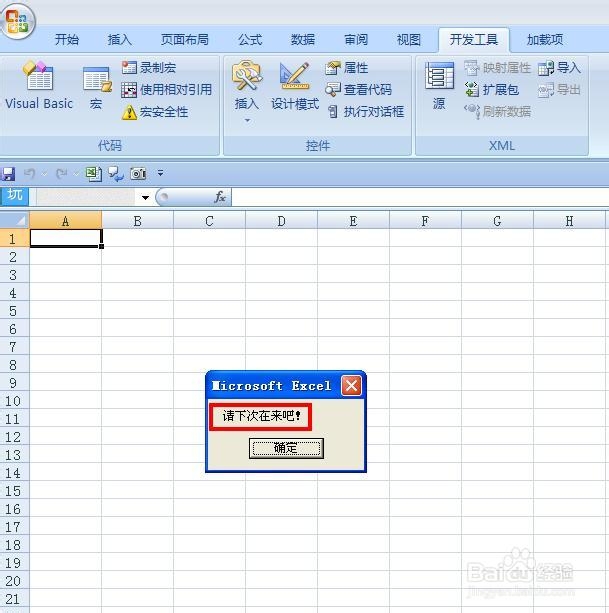Switch to the 数据 (Data) tab

coord(303,40)
